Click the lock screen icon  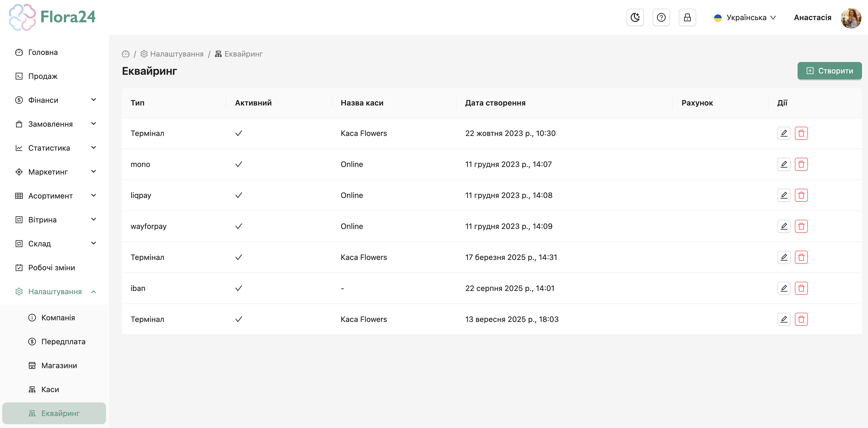pyautogui.click(x=687, y=17)
